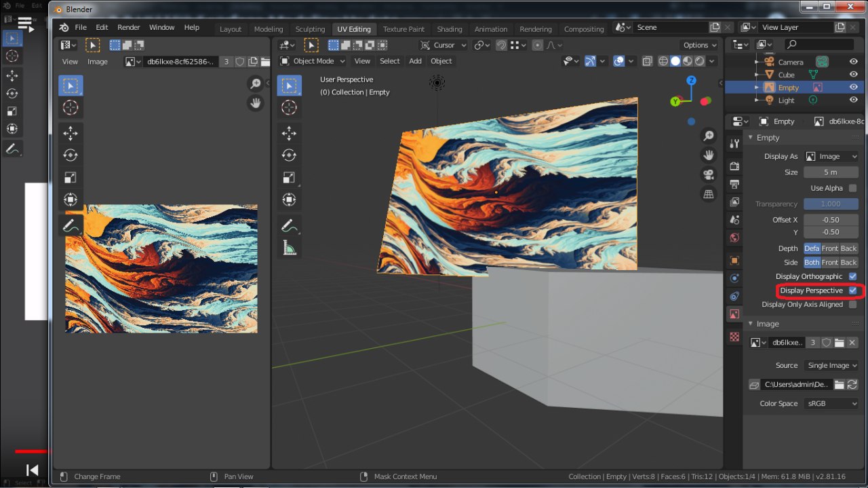Unlink the image with the X button

point(852,343)
